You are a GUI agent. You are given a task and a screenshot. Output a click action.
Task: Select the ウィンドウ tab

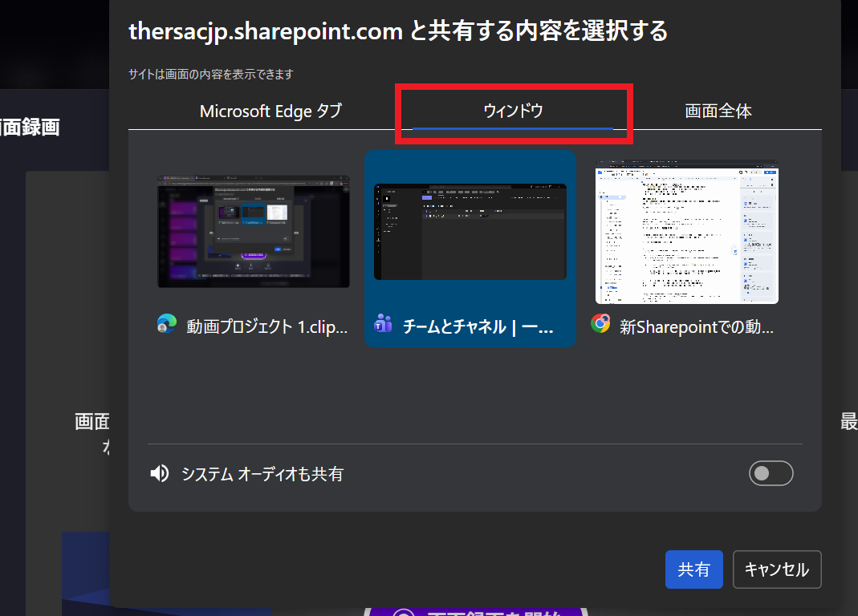[513, 111]
